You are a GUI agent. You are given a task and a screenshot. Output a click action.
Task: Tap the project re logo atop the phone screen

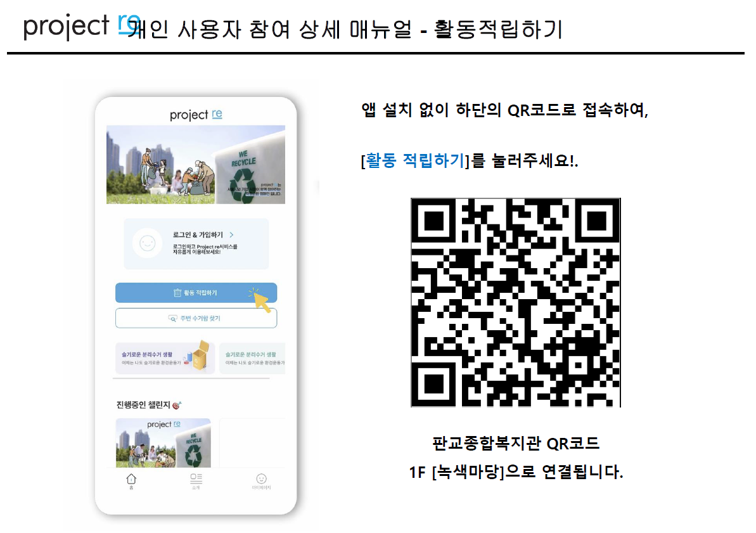point(196,115)
